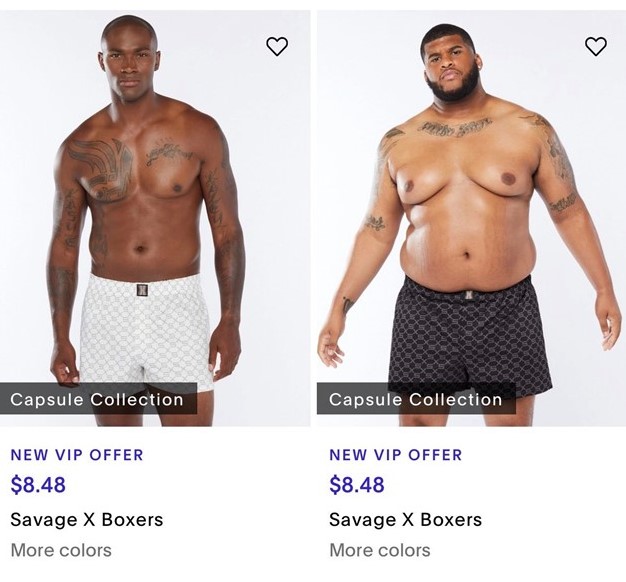Select NEW VIP OFFER under white boxers
The width and height of the screenshot is (626, 582).
click(77, 455)
